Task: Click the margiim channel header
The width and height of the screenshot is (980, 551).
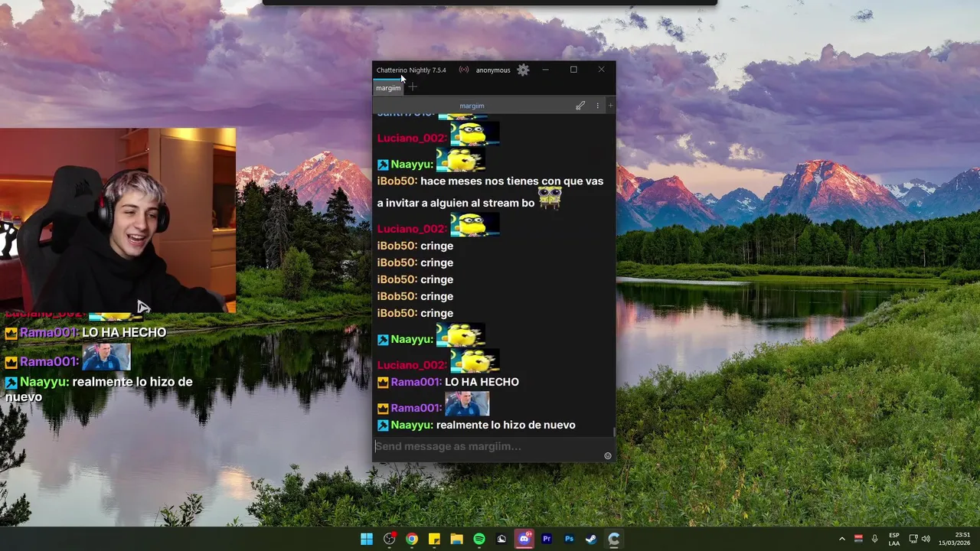Action: point(472,106)
